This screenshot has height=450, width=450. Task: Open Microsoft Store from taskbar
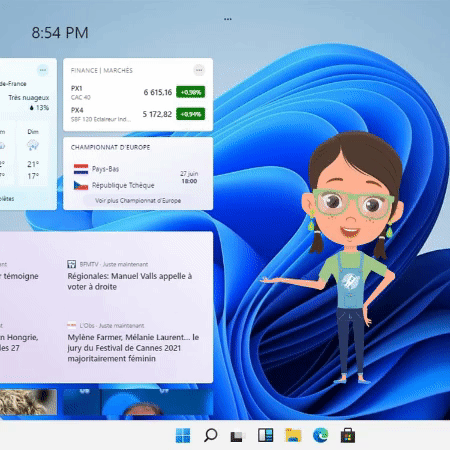[348, 435]
